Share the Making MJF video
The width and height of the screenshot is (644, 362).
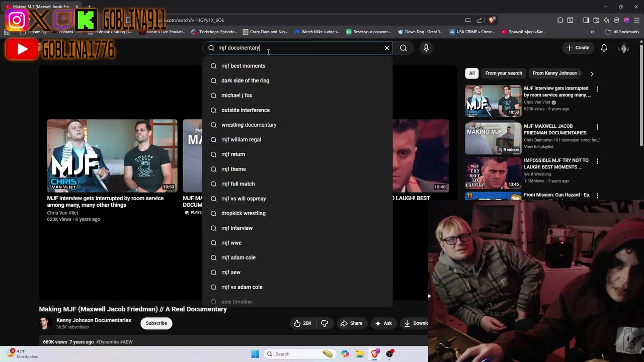tap(351, 323)
